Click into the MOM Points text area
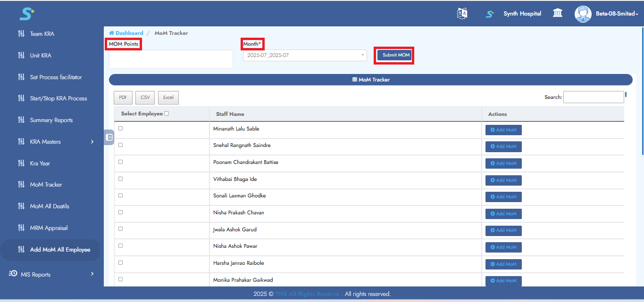Viewport: 644px width, 302px height. tap(171, 59)
